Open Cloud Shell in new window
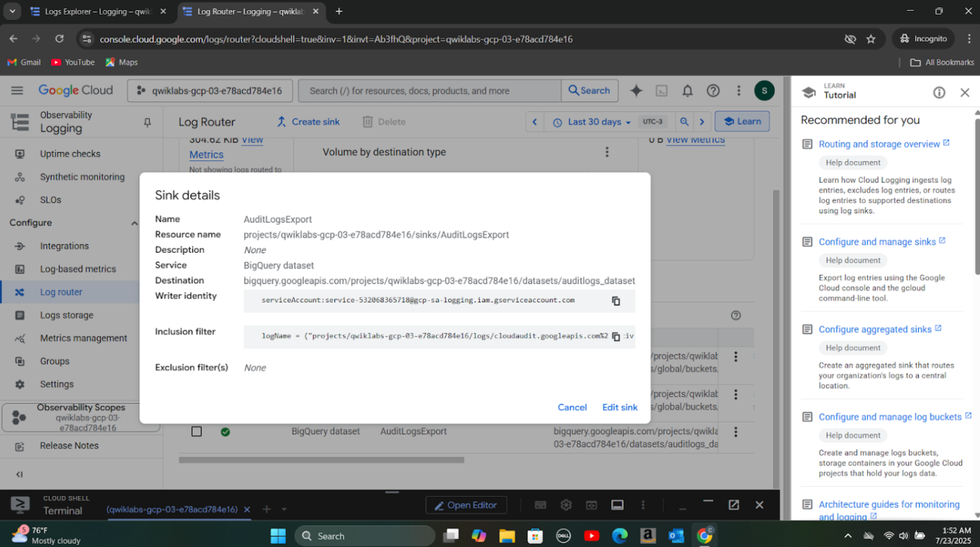 click(734, 505)
